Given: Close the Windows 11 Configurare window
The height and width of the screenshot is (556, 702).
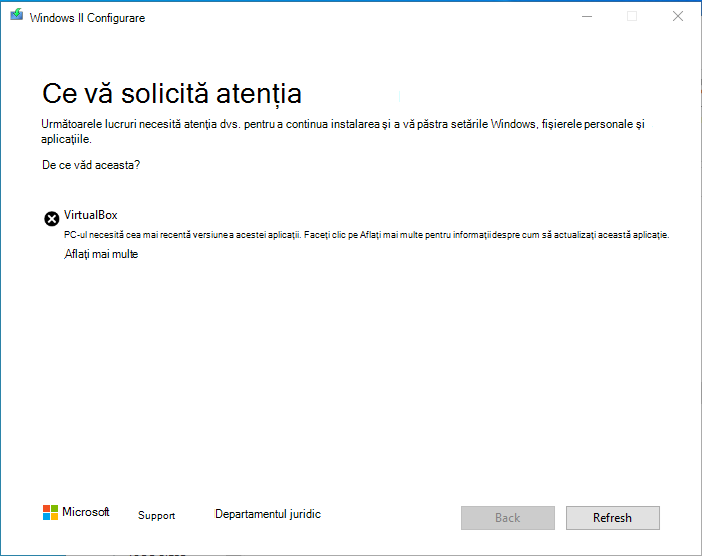Looking at the screenshot, I should pyautogui.click(x=678, y=17).
